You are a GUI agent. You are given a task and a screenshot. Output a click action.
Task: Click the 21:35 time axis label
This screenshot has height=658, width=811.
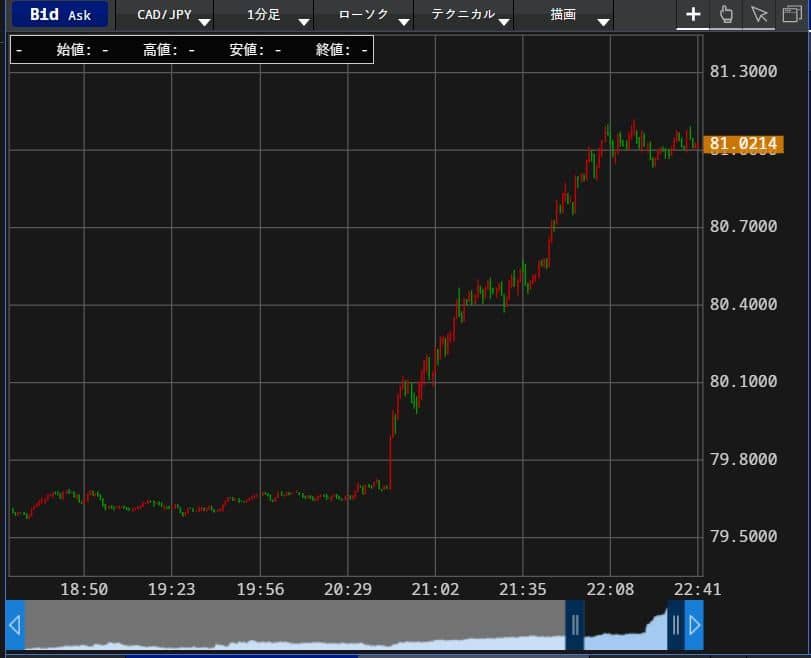[x=522, y=589]
